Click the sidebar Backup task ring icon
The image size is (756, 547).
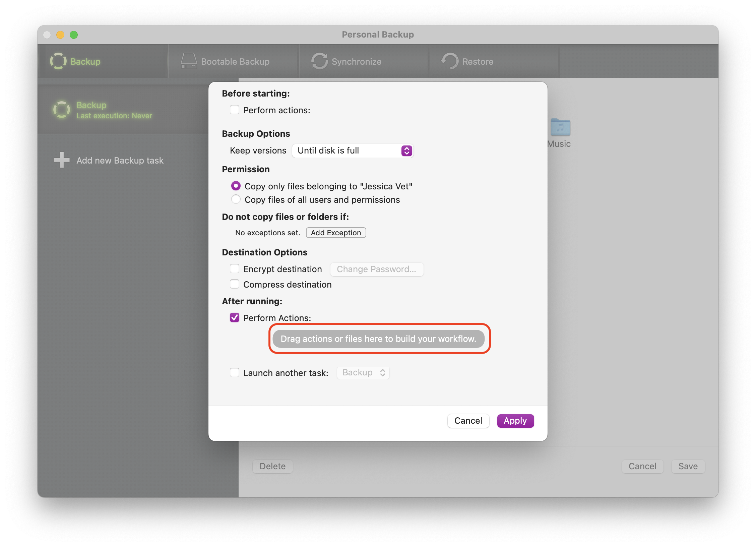tap(62, 110)
